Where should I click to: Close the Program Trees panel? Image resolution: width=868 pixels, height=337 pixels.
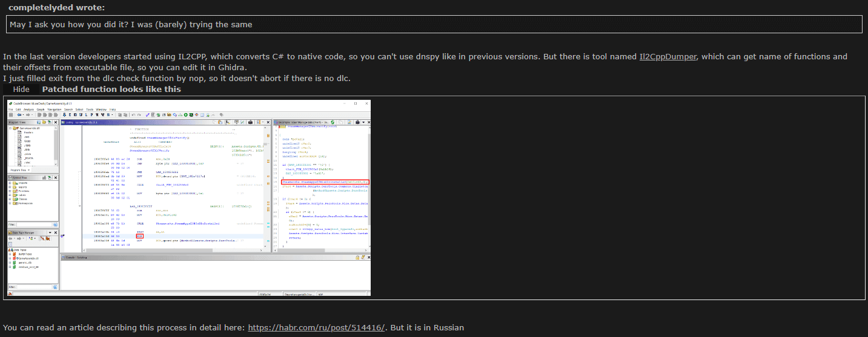(56, 122)
